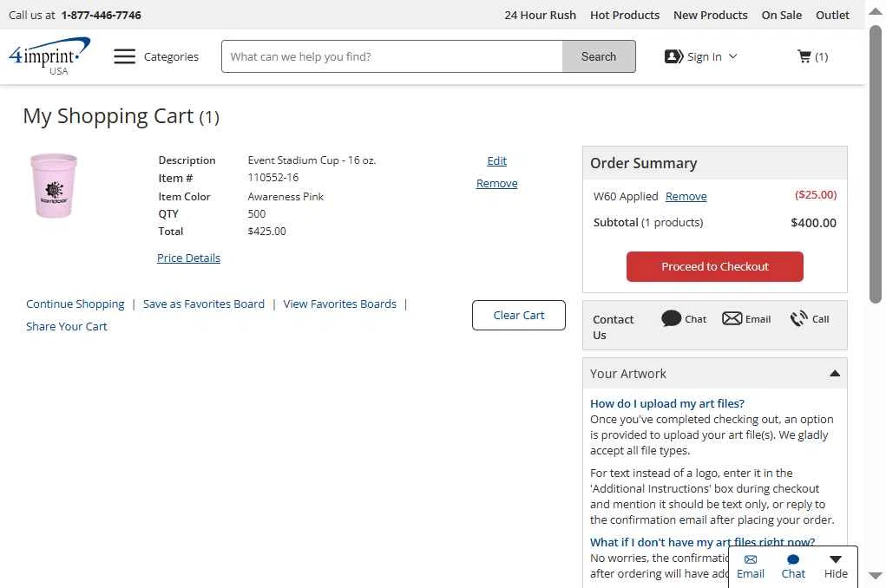The width and height of the screenshot is (886, 588).
Task: Click floating Email icon at bottom
Action: coord(751,559)
